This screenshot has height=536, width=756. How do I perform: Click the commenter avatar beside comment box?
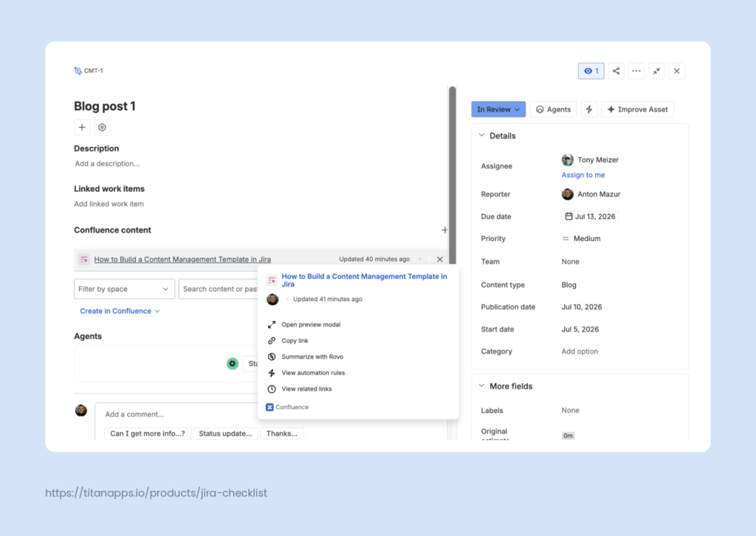(x=81, y=410)
